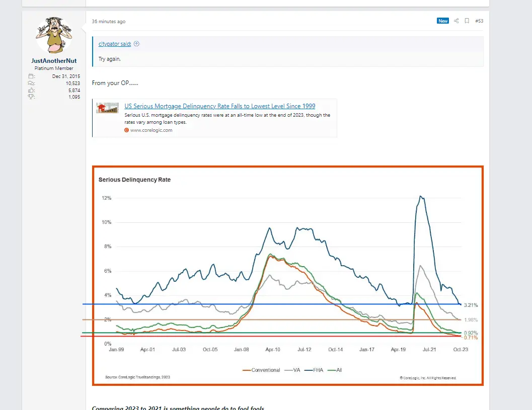Click the 'citygator said:' quote link
The image size is (532, 410).
point(115,44)
